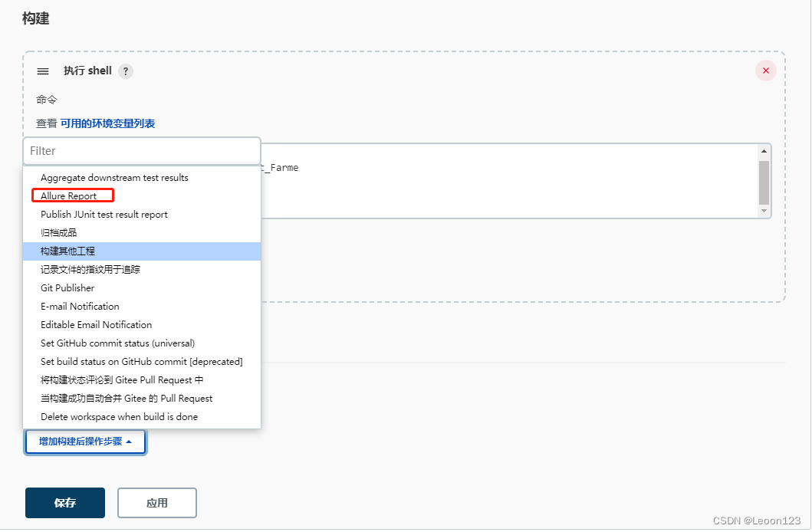812x532 pixels.
Task: Open help for 执行 shell
Action: tap(125, 71)
